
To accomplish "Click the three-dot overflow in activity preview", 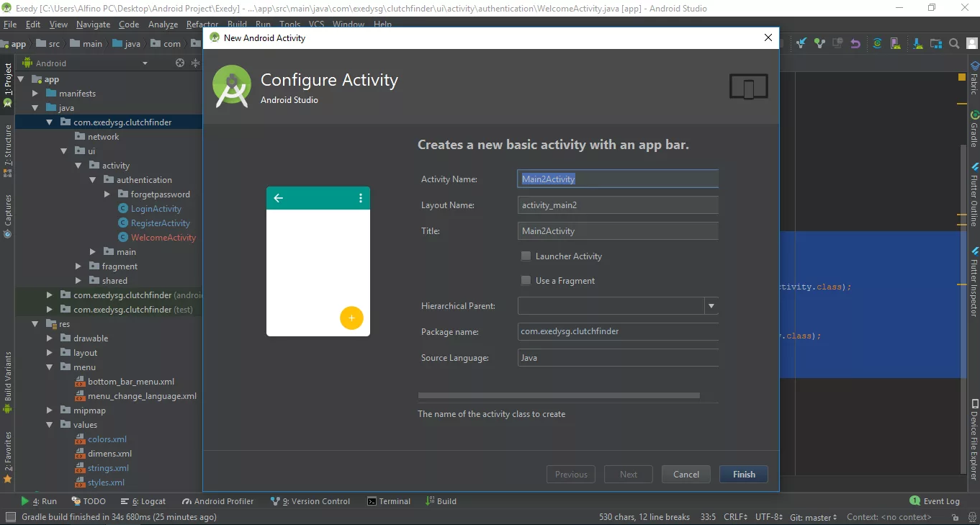I will pos(361,198).
